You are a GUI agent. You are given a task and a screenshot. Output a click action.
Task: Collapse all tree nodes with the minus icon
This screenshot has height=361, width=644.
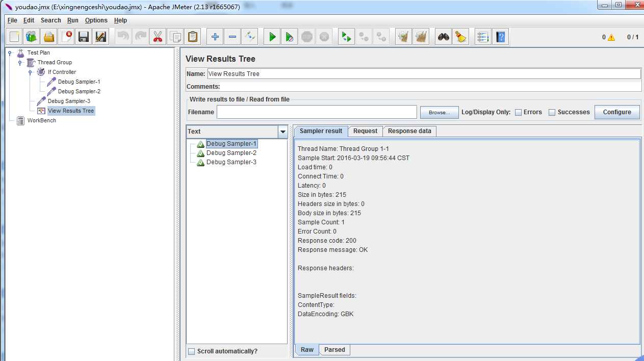[x=233, y=37]
